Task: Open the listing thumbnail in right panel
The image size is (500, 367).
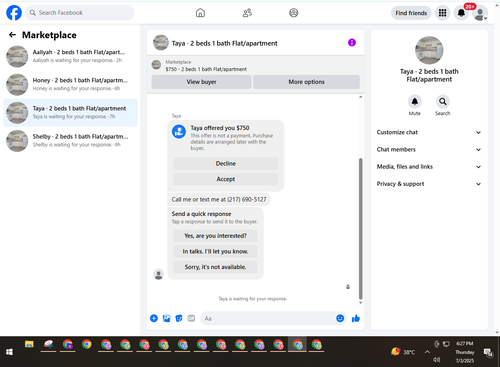Action: [429, 50]
